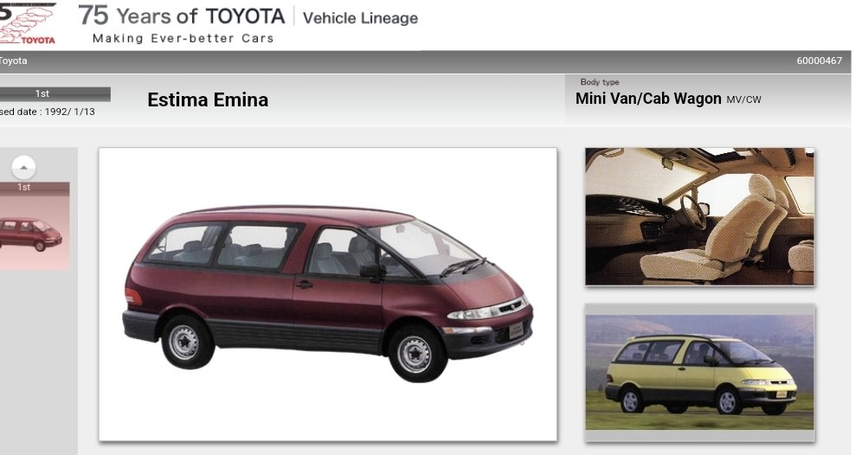Click the 75 Years of TOYOTA title
Image resolution: width=868 pixels, height=455 pixels.
(182, 16)
